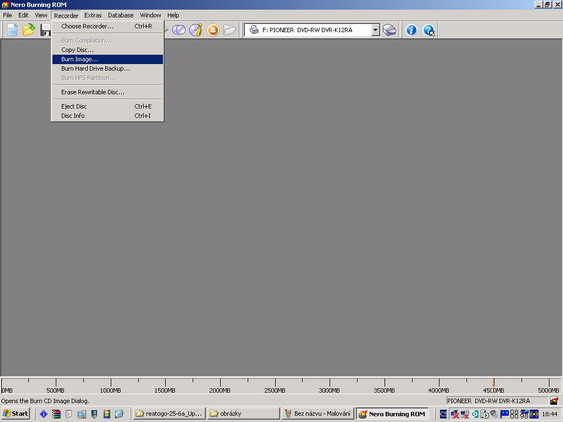This screenshot has height=422, width=563.
Task: Click the orange Eject Disc icon
Action: pos(213,30)
